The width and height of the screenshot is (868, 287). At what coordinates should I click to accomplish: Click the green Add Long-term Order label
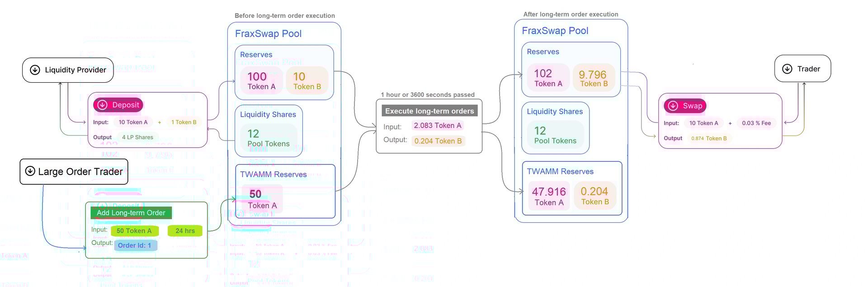pyautogui.click(x=131, y=213)
